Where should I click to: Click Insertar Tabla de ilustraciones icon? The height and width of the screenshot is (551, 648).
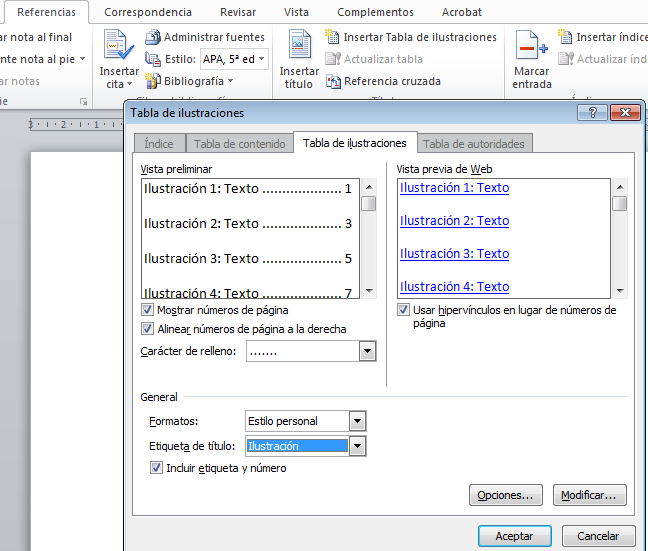(x=332, y=37)
